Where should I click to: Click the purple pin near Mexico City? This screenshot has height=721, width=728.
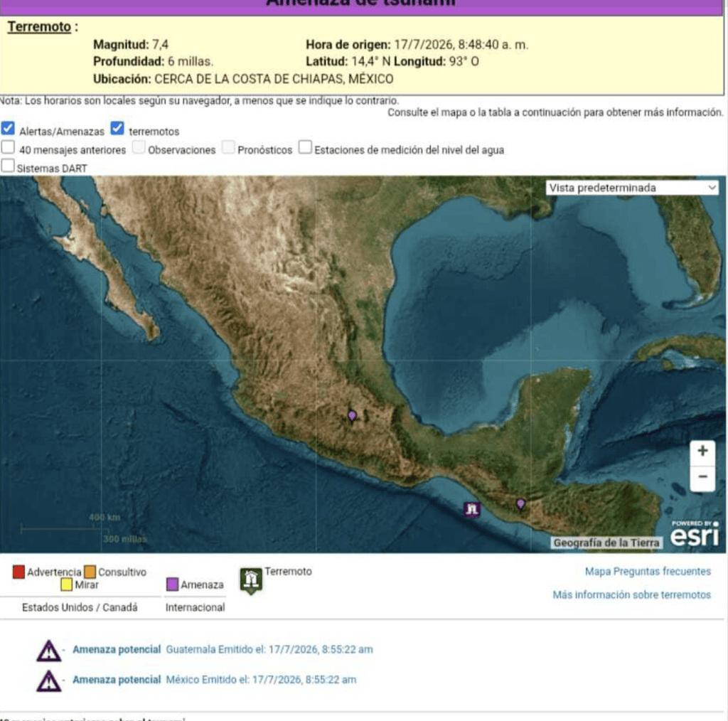click(x=352, y=416)
